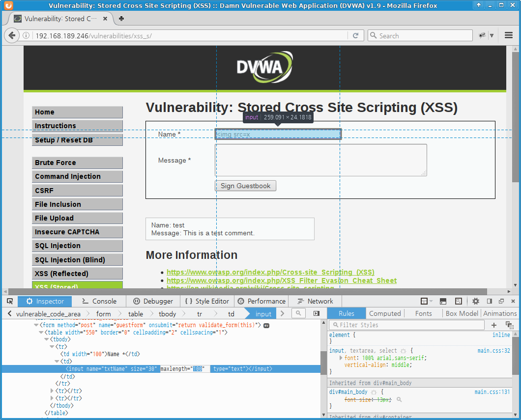Click the ev event badge on form tag
This screenshot has height=420, width=521.
click(x=266, y=326)
